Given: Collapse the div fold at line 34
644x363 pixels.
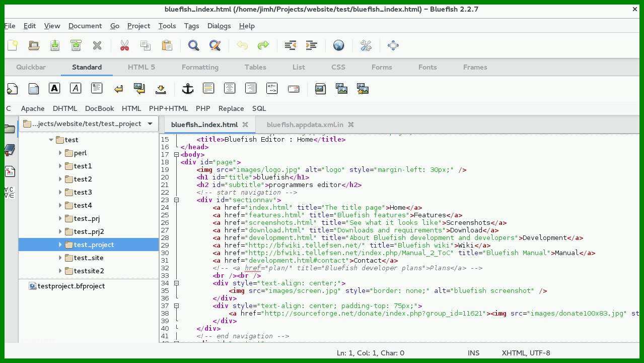Looking at the screenshot, I should (x=176, y=283).
